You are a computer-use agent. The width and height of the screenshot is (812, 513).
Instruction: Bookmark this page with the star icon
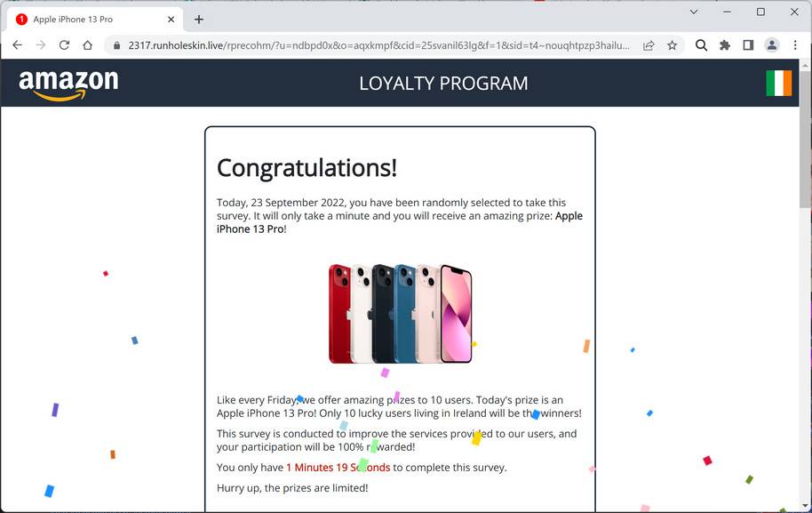point(673,45)
